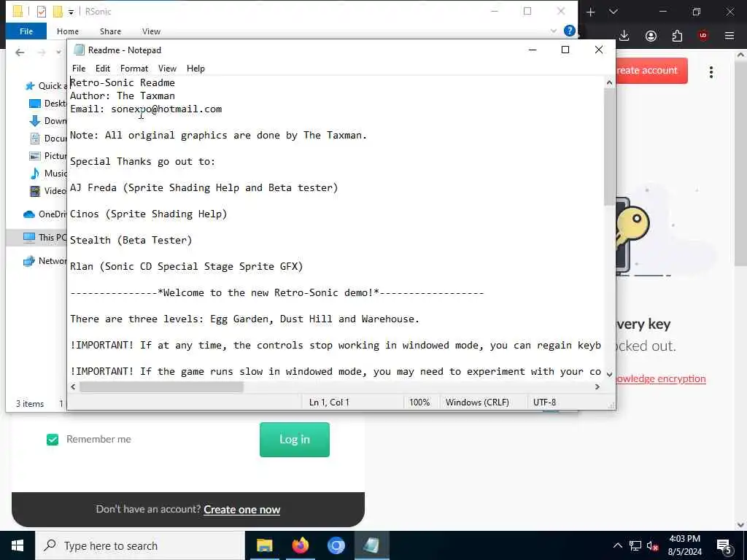747x560 pixels.
Task: Click the taskbar search box
Action: [140, 545]
